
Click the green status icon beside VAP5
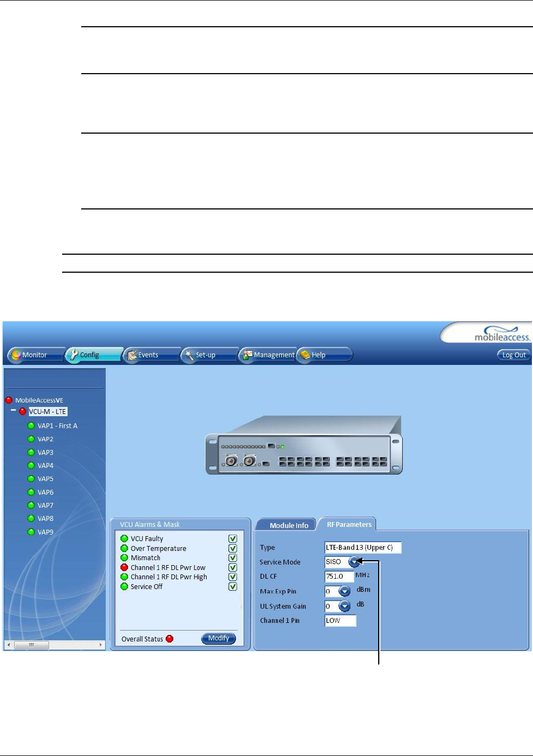coord(31,479)
